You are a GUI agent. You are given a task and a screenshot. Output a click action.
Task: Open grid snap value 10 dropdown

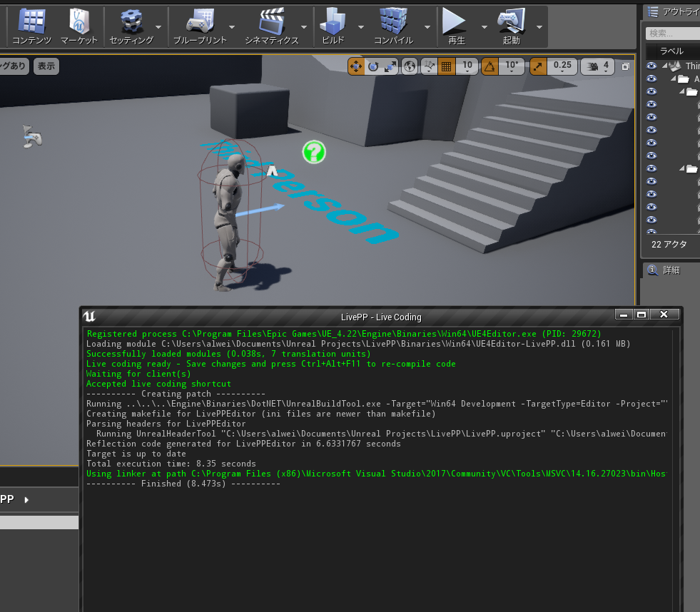point(467,66)
